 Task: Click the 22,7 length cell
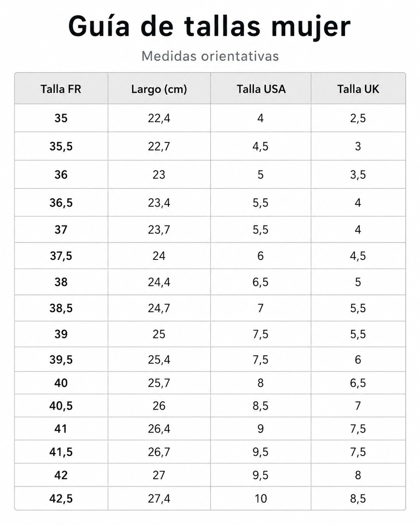(x=159, y=146)
